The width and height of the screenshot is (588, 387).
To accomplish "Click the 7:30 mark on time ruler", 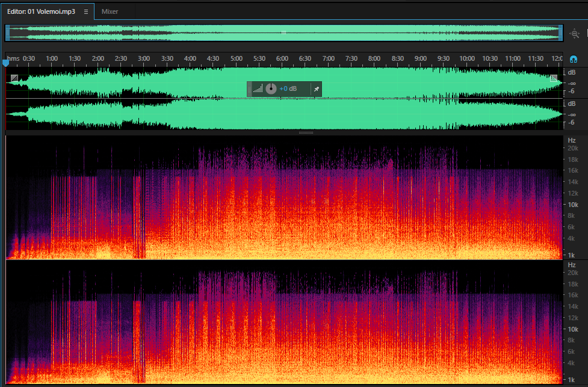I will pyautogui.click(x=351, y=58).
